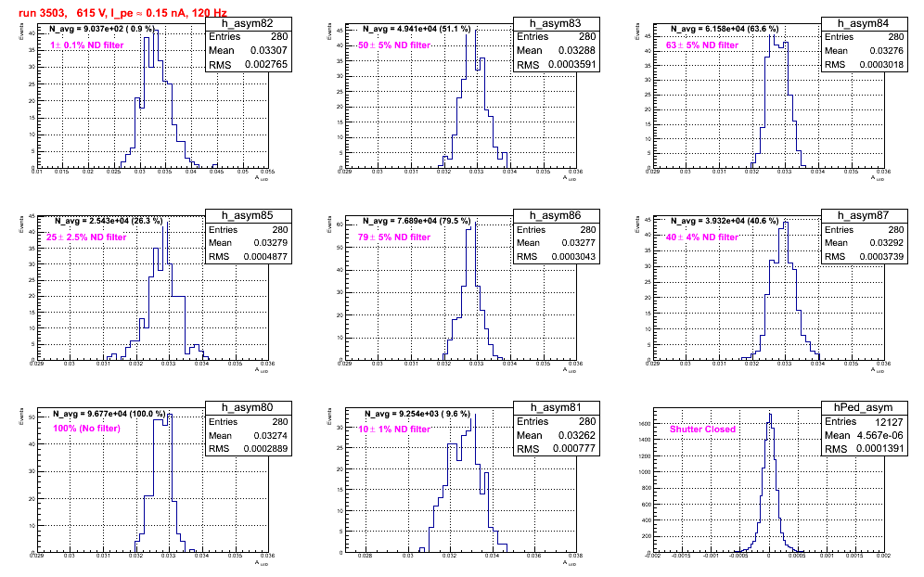Click RMS value 0.0002889 in h_asym80

[x=265, y=449]
